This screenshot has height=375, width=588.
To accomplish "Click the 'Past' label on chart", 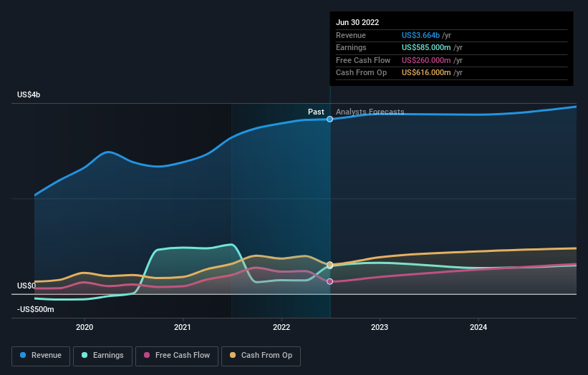I will coord(316,112).
